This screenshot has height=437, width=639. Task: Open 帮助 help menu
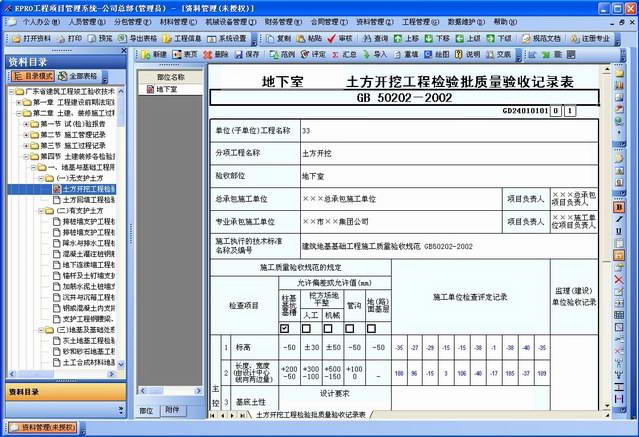pyautogui.click(x=505, y=22)
